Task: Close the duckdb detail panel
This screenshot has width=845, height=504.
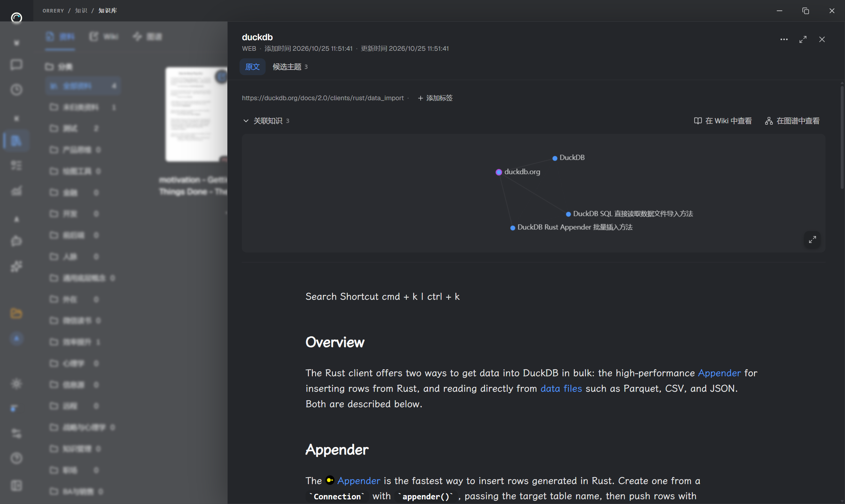Action: (822, 40)
